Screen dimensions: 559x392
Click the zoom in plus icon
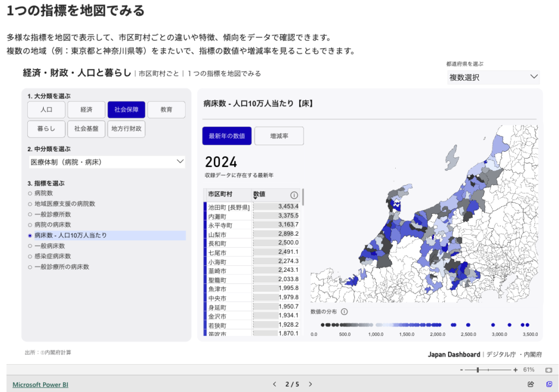point(515,370)
